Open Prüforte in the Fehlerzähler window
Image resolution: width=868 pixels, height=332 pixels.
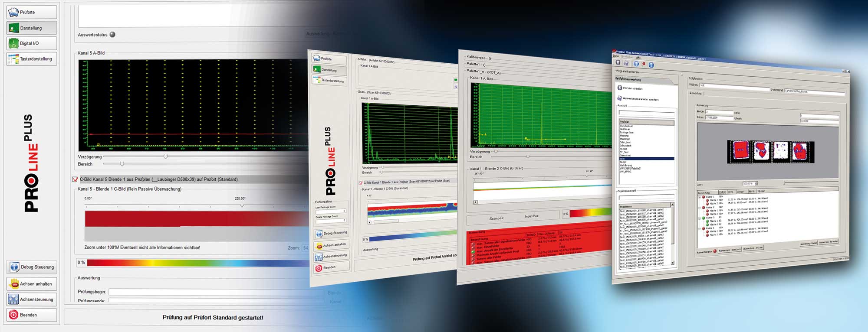[x=329, y=59]
